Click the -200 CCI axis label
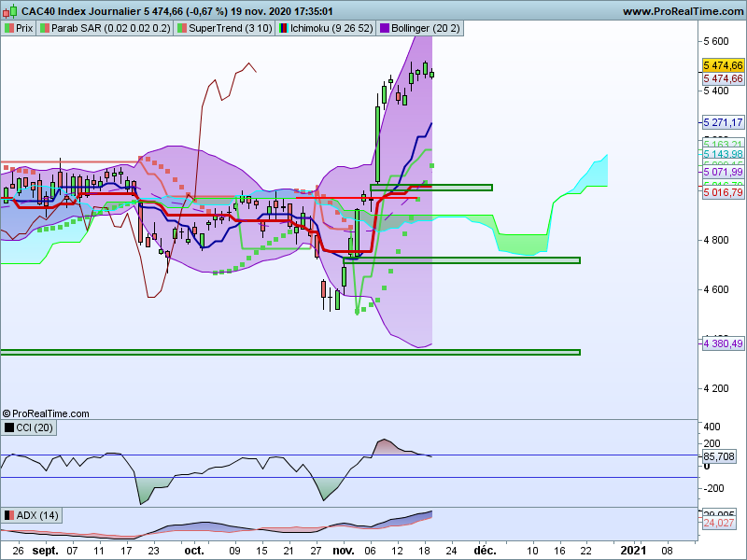The width and height of the screenshot is (747, 560). (x=714, y=488)
